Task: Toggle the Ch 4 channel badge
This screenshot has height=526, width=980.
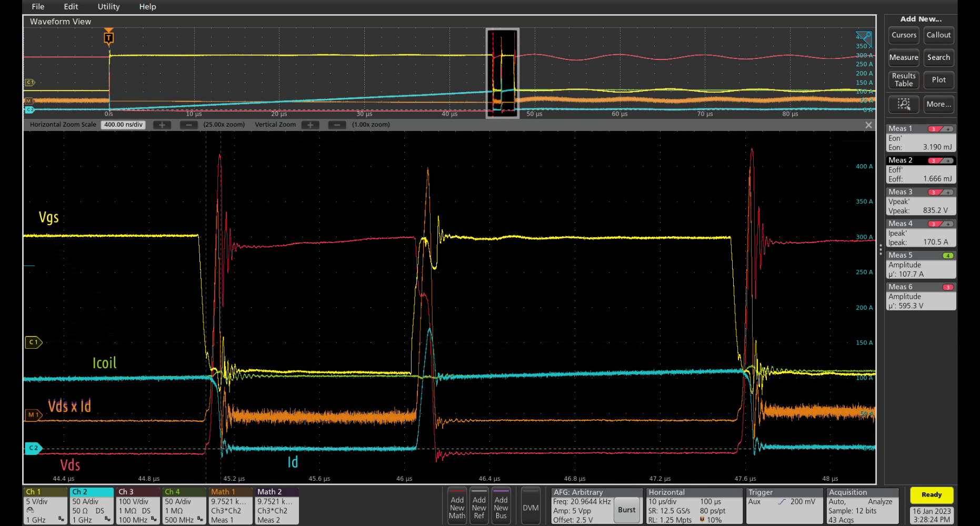Action: pos(184,505)
